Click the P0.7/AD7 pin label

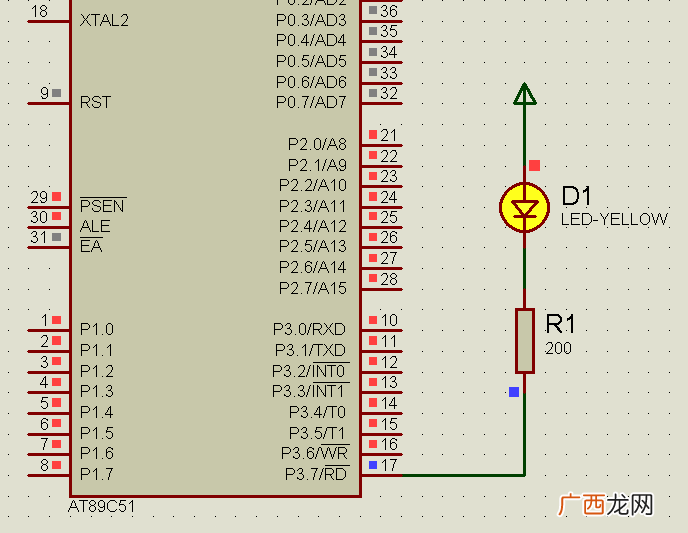pyautogui.click(x=311, y=102)
